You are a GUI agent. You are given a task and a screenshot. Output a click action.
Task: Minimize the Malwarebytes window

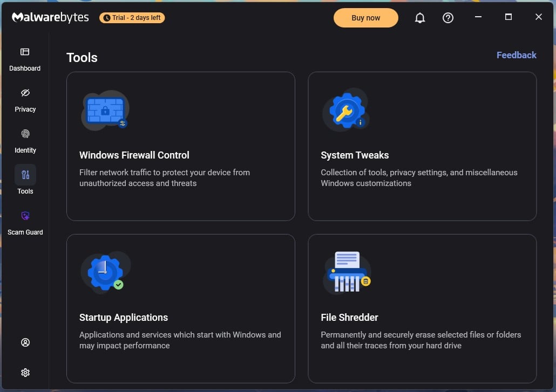478,17
